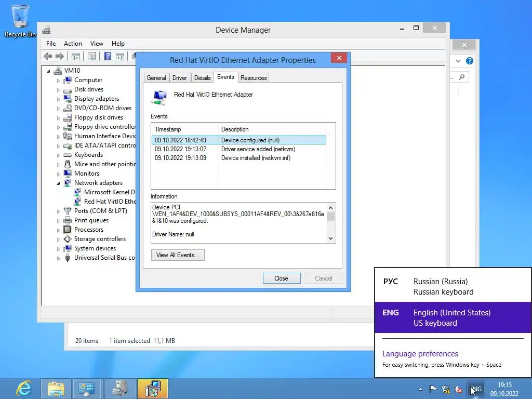
Task: Click the blue help icon in the background window
Action: (x=470, y=61)
